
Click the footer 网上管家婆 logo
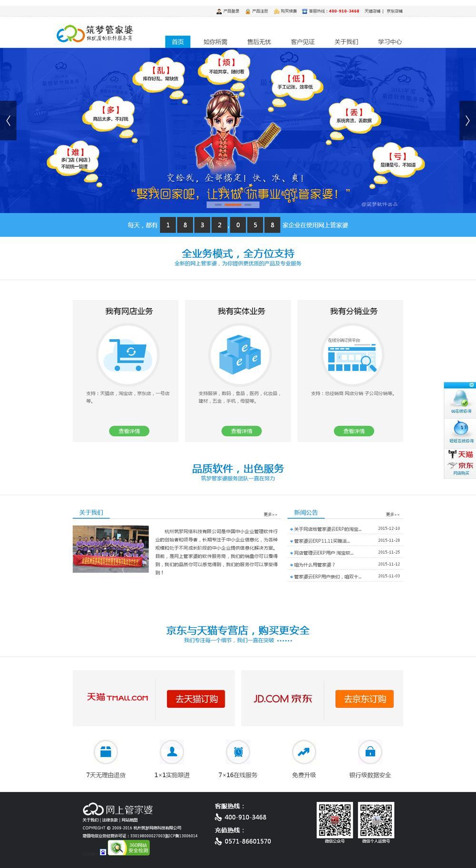pos(118,809)
